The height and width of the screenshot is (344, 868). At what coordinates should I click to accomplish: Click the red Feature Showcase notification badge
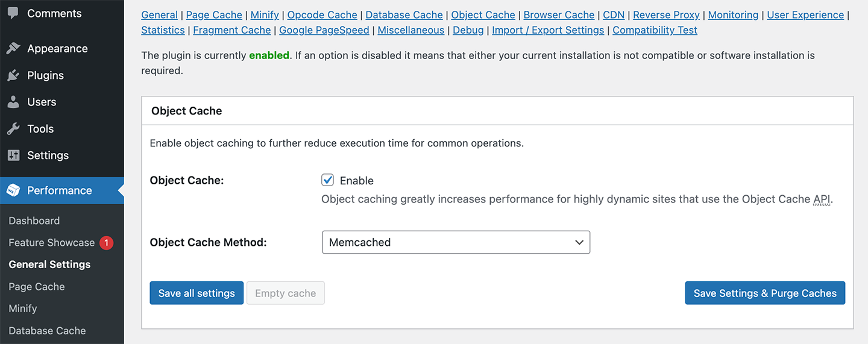click(106, 243)
